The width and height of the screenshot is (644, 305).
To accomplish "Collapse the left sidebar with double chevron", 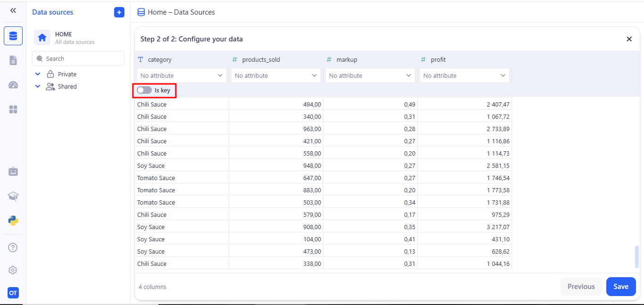I will (13, 10).
